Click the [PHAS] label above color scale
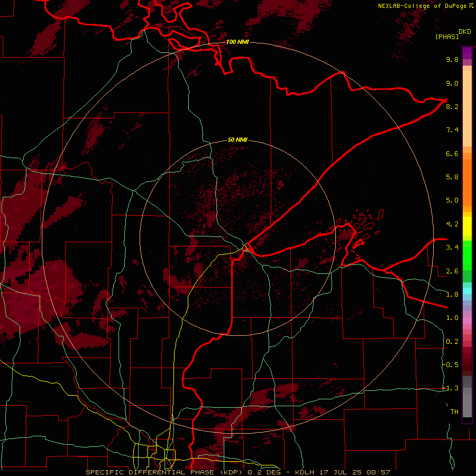This screenshot has height=476, width=476. [447, 36]
